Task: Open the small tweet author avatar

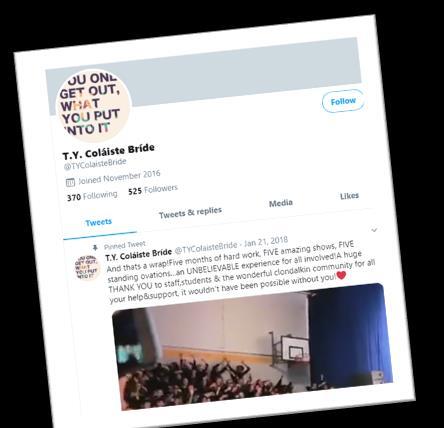Action: (87, 267)
